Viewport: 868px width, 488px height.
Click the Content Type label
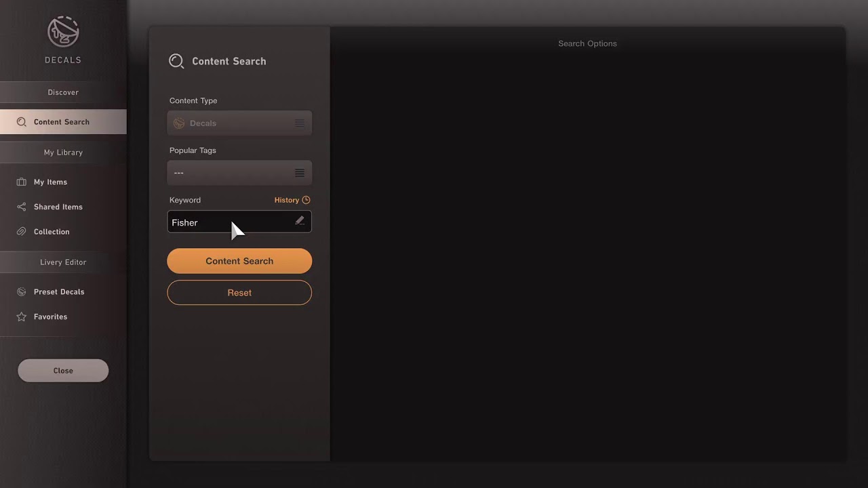click(193, 100)
